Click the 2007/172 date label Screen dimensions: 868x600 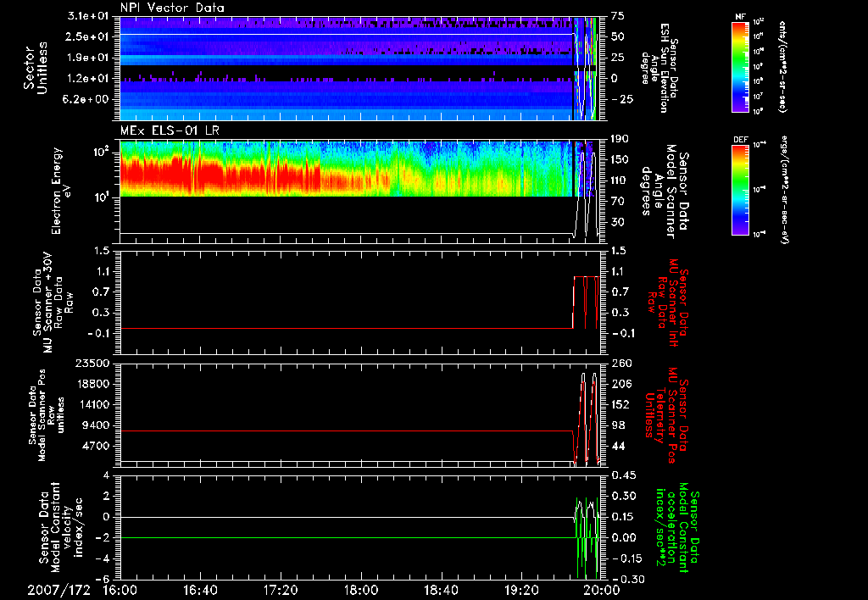58,590
